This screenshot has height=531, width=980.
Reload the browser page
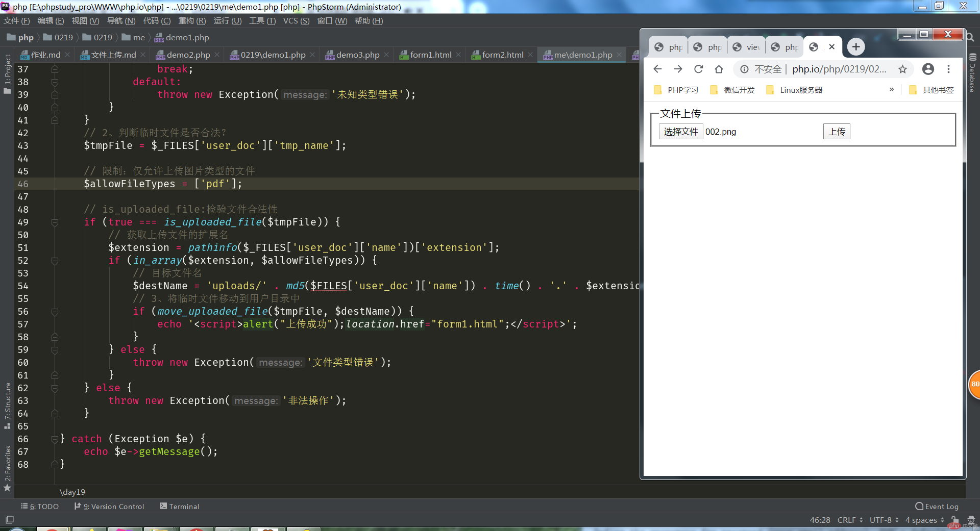(698, 69)
